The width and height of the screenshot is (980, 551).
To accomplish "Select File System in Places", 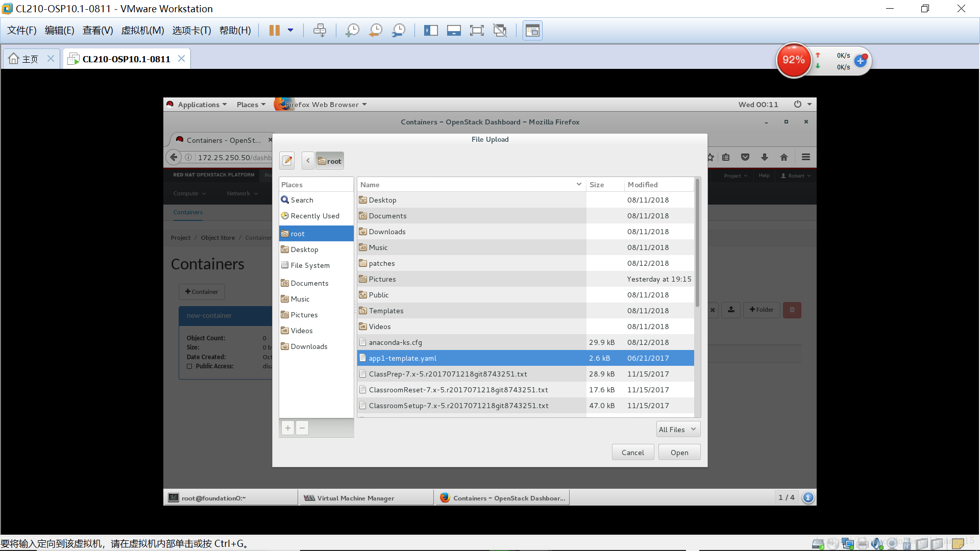I will [x=310, y=265].
